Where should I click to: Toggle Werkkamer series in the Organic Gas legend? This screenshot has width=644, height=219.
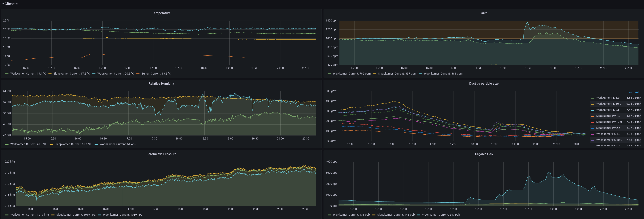[x=340, y=215]
